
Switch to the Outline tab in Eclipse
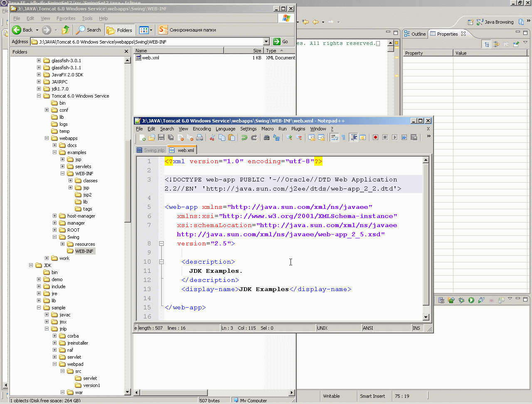(415, 34)
